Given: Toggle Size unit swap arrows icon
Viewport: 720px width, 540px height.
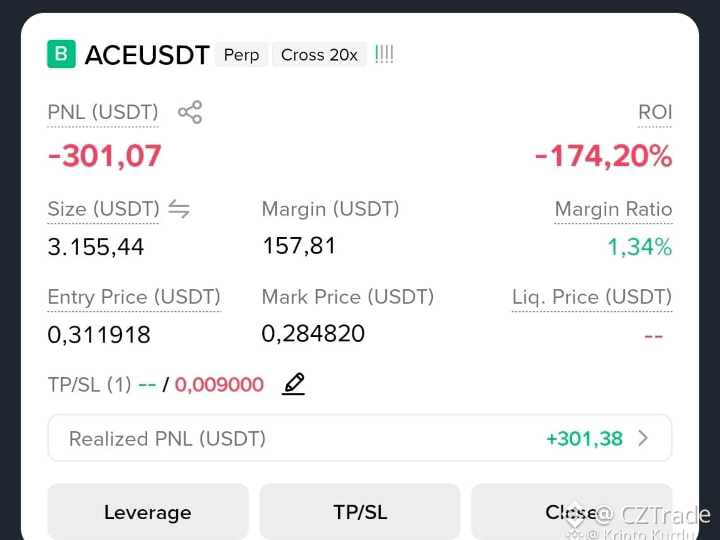Looking at the screenshot, I should coord(179,209).
